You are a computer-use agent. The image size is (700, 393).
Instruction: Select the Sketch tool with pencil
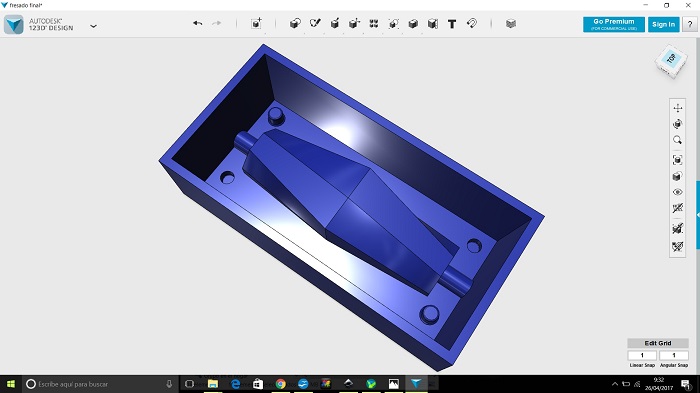[315, 23]
